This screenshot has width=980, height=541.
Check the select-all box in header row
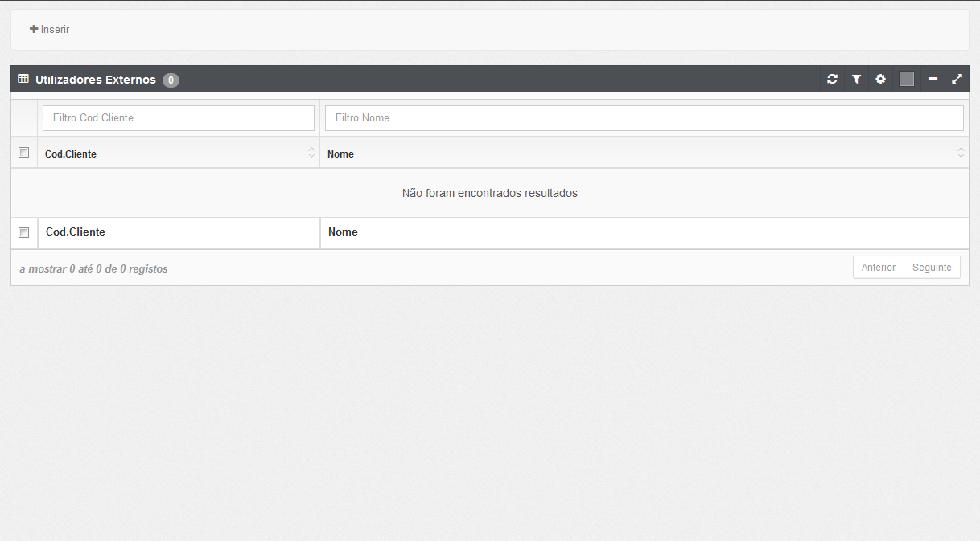click(24, 153)
